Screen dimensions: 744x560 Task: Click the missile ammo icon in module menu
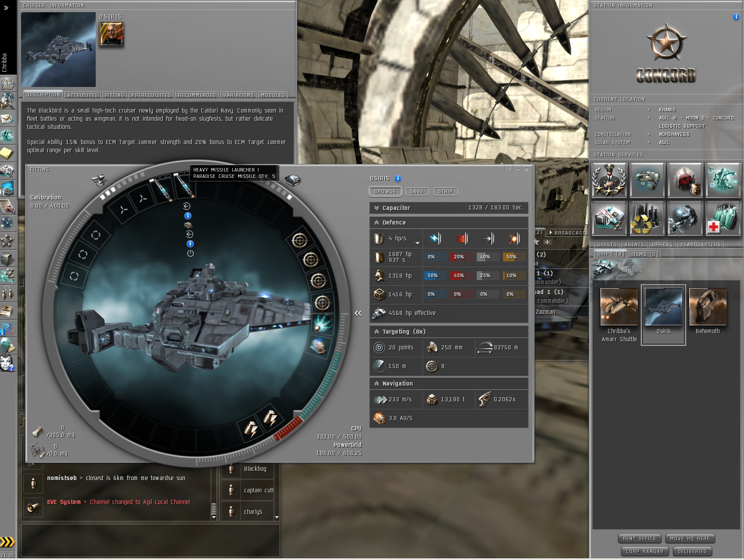[188, 225]
